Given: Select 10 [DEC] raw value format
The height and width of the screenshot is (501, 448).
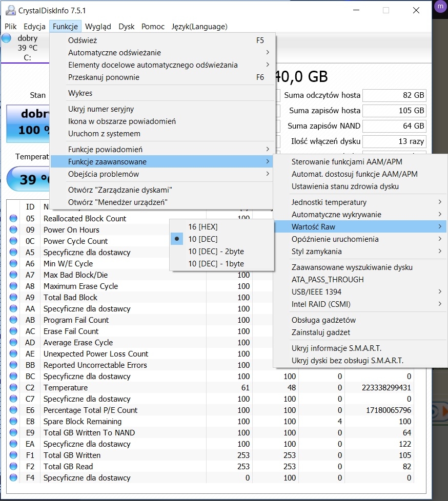Looking at the screenshot, I should pyautogui.click(x=221, y=239).
